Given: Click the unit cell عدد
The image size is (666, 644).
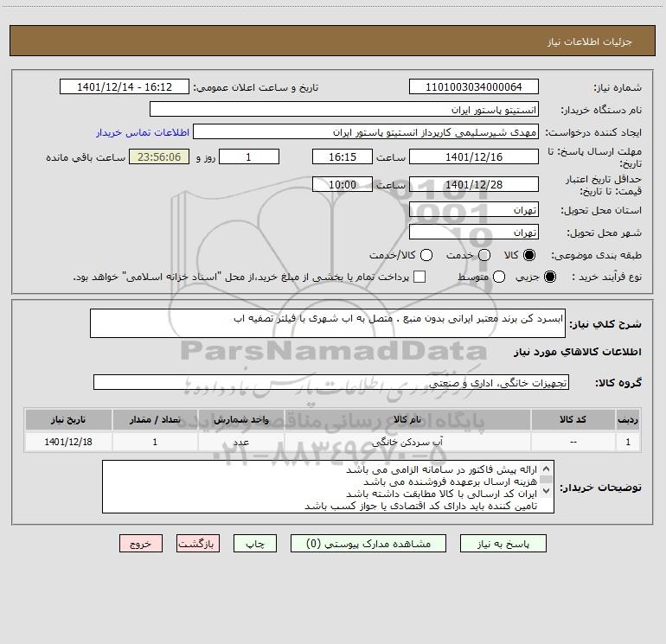Looking at the screenshot, I should click(240, 442).
